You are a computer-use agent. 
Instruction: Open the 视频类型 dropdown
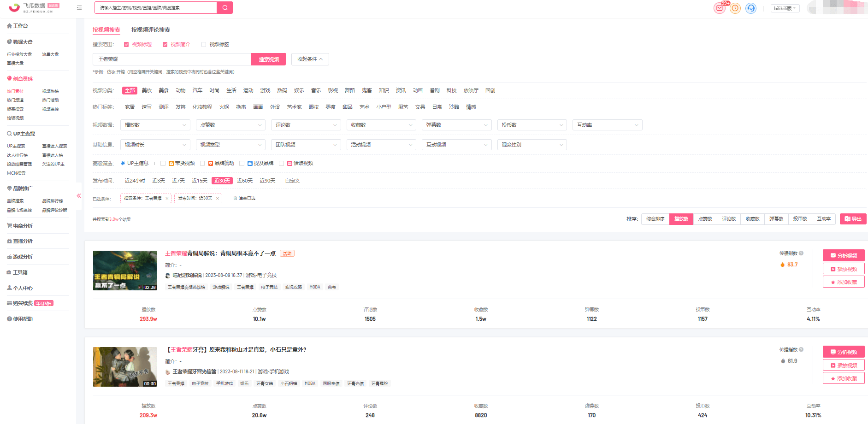point(230,145)
